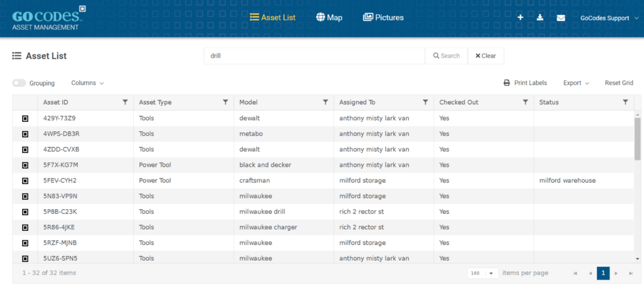
Task: Click the filter icon on Status column
Action: pos(625,102)
